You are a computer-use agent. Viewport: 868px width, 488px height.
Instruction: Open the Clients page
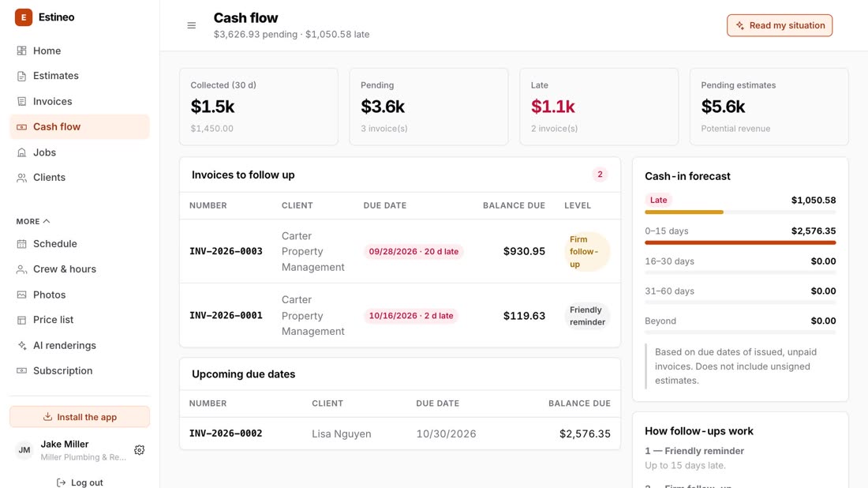tap(80, 178)
